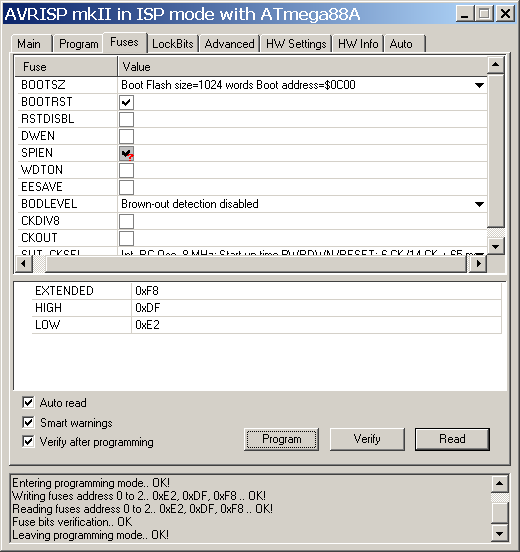This screenshot has height=552, width=520.
Task: Go to the HW Info tab
Action: tap(358, 44)
